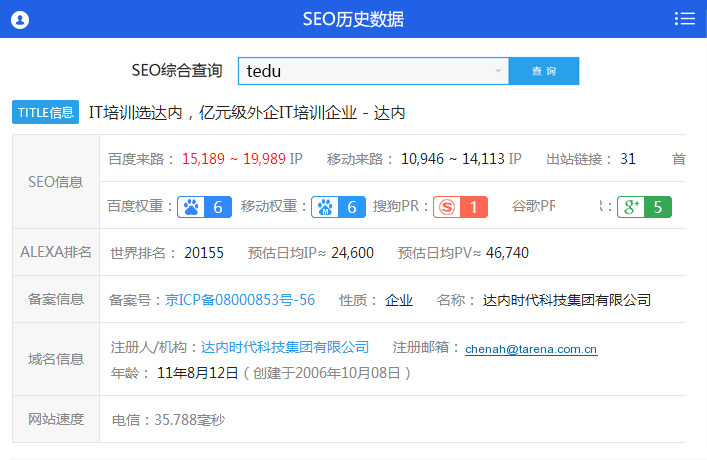Select the 域名信息 row header
707x460 pixels.
(56, 359)
